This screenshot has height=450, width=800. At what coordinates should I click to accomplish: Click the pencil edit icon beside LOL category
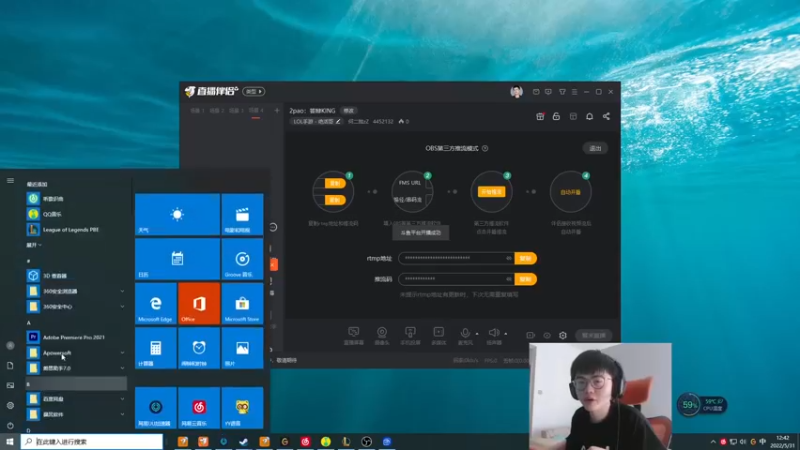(x=338, y=121)
